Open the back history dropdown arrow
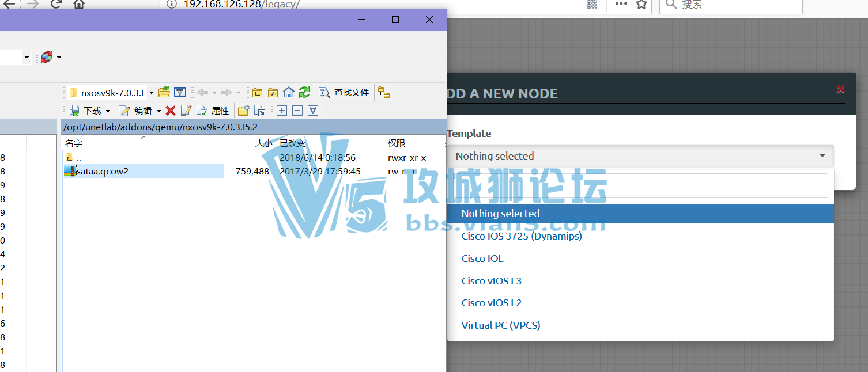This screenshot has height=372, width=868. coord(214,93)
